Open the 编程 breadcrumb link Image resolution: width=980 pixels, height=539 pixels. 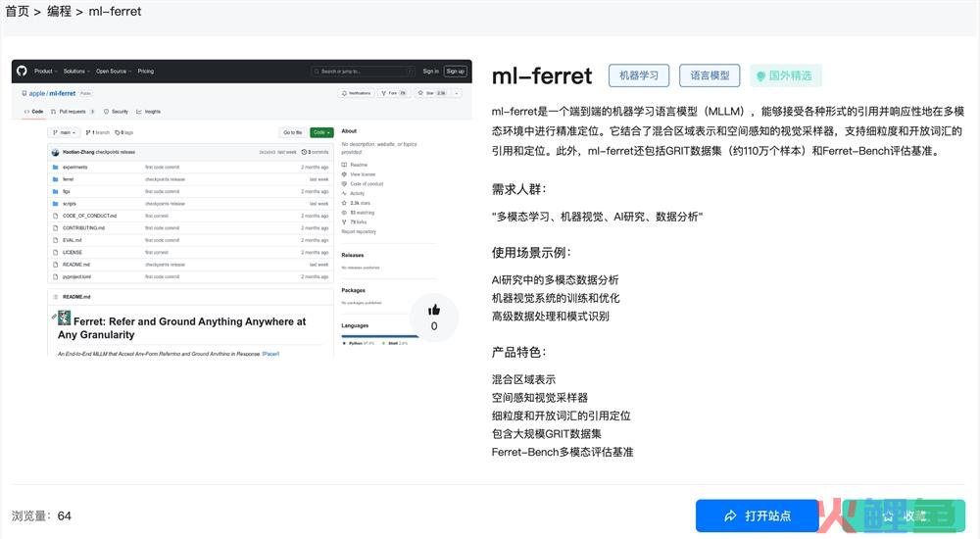pos(59,12)
